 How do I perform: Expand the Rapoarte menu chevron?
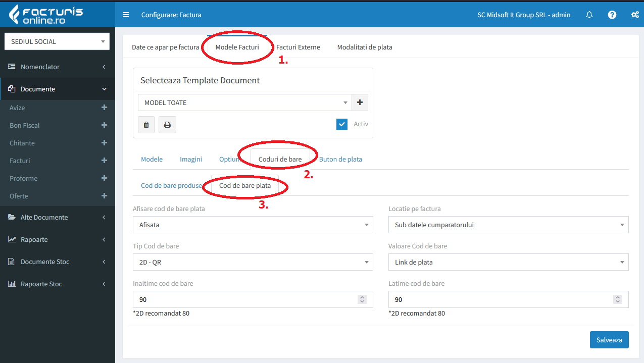[x=104, y=239]
